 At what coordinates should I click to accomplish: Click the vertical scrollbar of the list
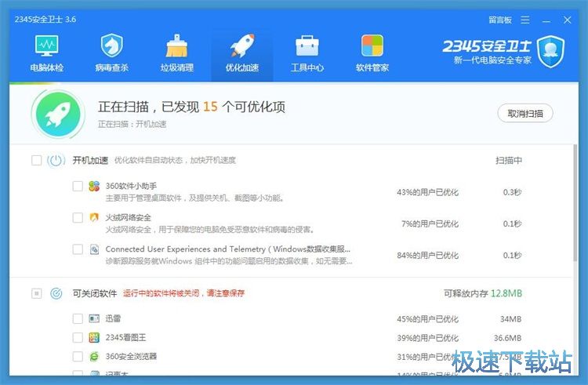click(575, 202)
